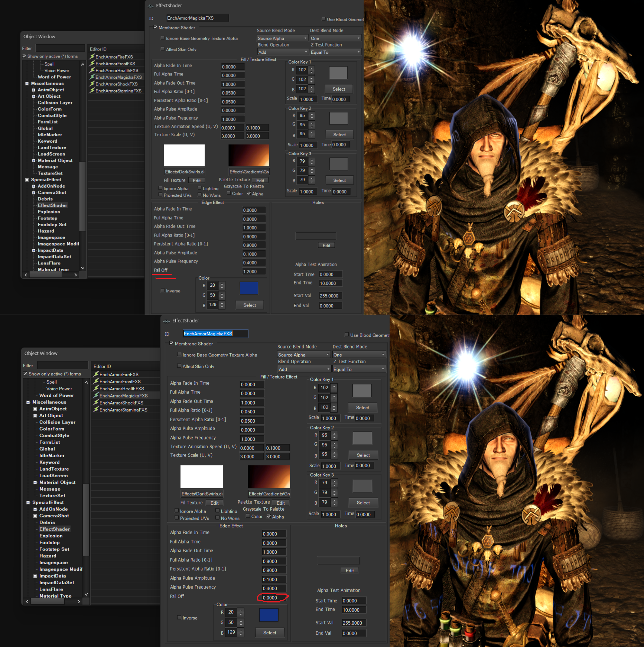Click EnchArmorStaminaFXS lightning icon in upper Object Window
Screen dimensions: 644x647
coord(92,91)
